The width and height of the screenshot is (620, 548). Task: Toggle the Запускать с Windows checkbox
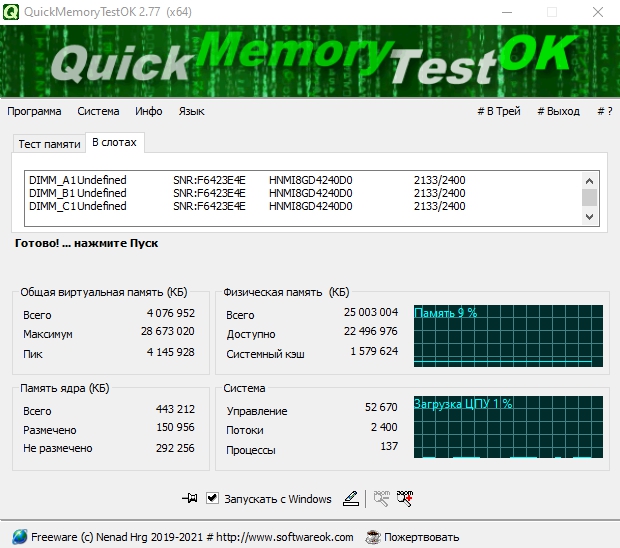tap(212, 498)
